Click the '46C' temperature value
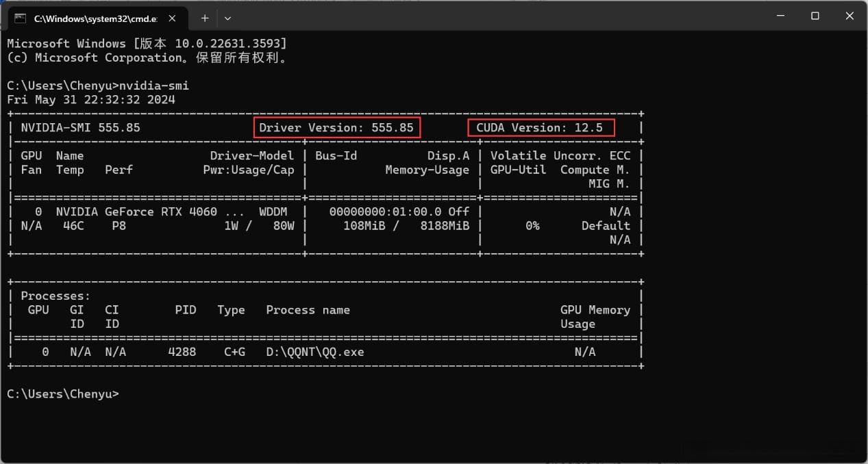This screenshot has height=464, width=868. (x=73, y=226)
